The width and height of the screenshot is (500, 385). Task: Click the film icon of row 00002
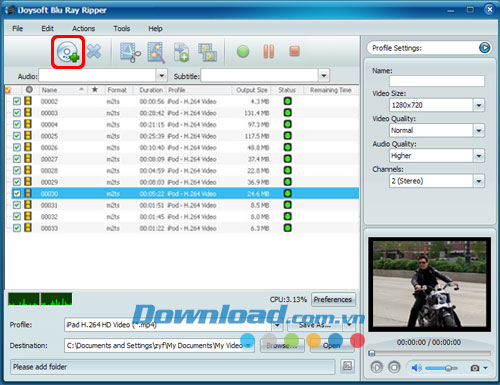pos(28,101)
